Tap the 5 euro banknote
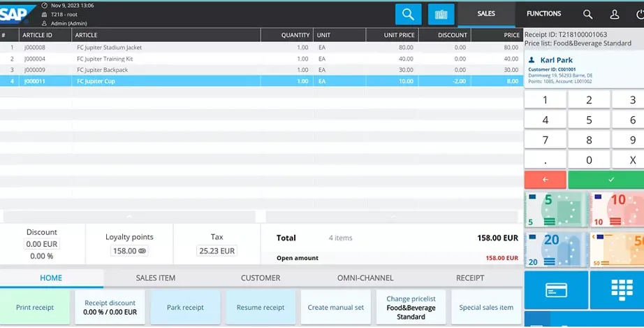Viewport: 644px width, 328px height. 555,211
